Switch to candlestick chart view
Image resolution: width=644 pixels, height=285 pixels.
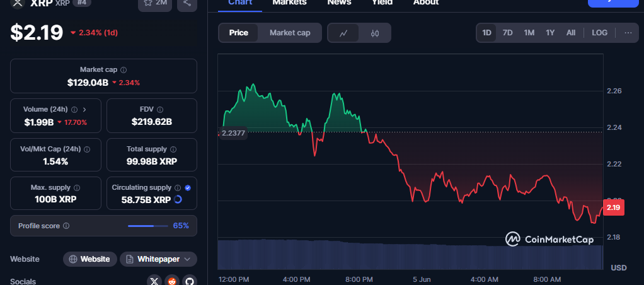point(374,33)
